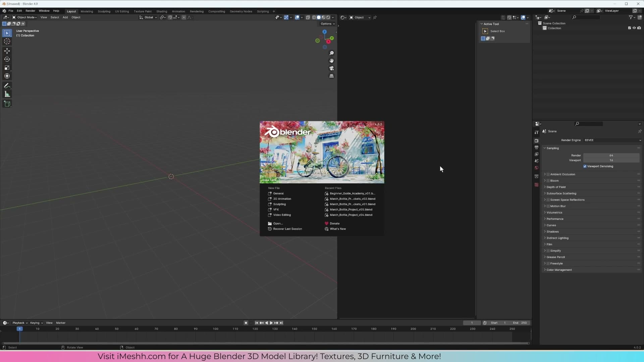Open Tool properties tab icon
The image size is (644, 362).
(536, 132)
